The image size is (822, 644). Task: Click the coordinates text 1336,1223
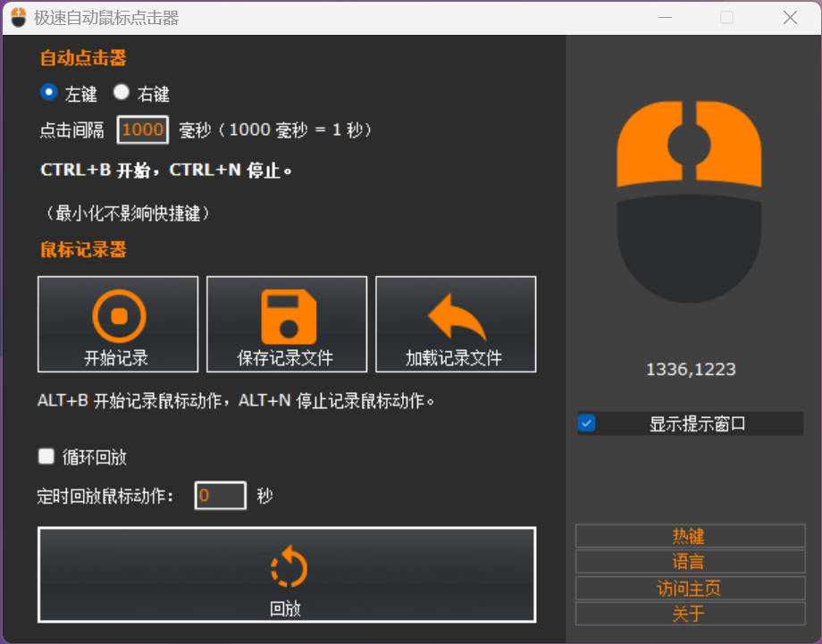691,370
